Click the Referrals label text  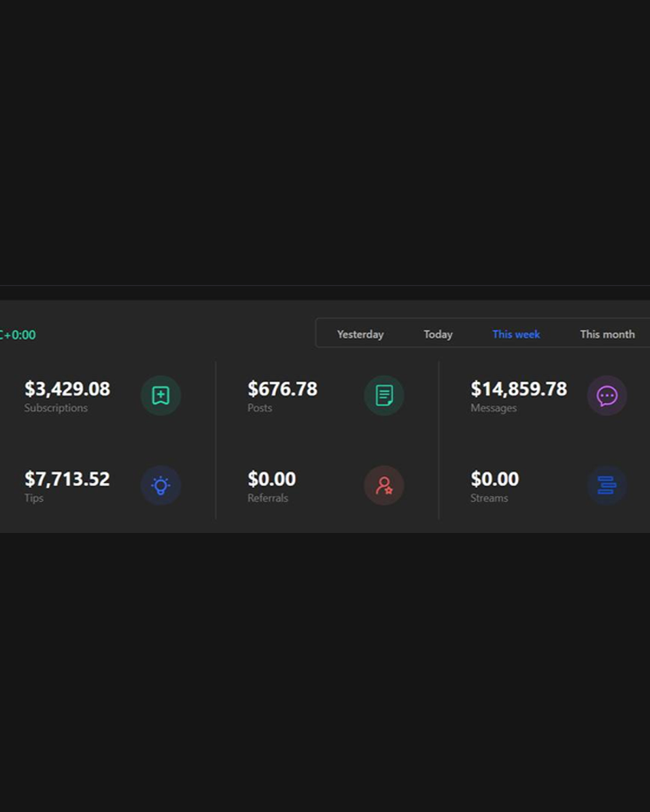tap(268, 498)
